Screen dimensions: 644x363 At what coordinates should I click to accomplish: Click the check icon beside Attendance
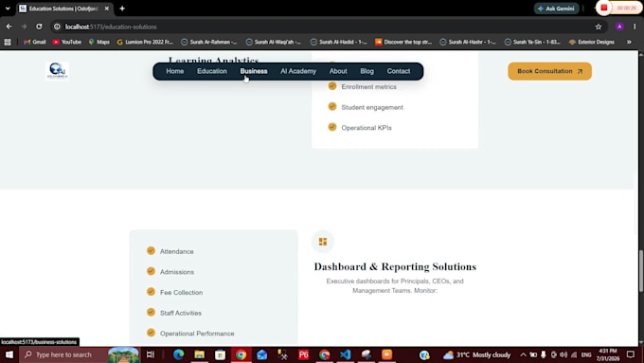point(151,250)
